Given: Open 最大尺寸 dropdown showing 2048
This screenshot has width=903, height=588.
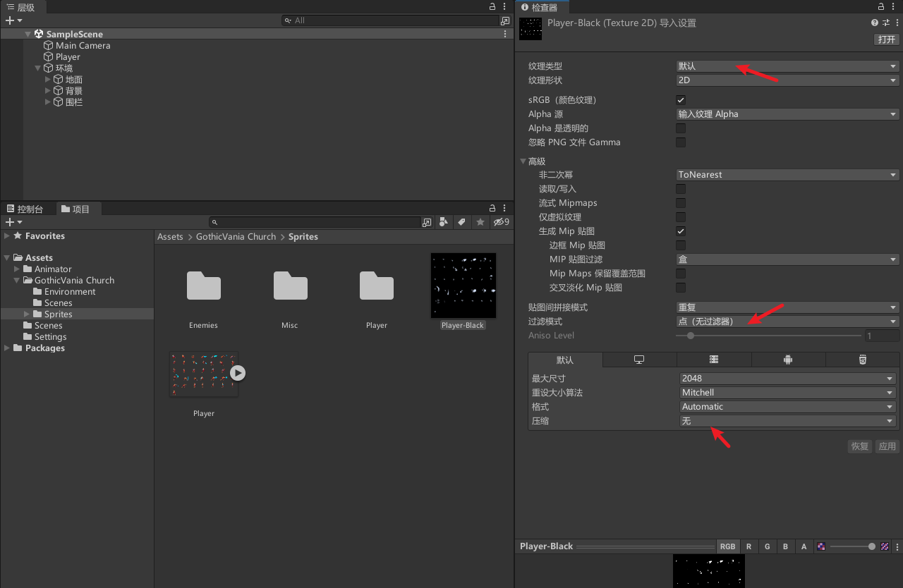Looking at the screenshot, I should pos(788,379).
